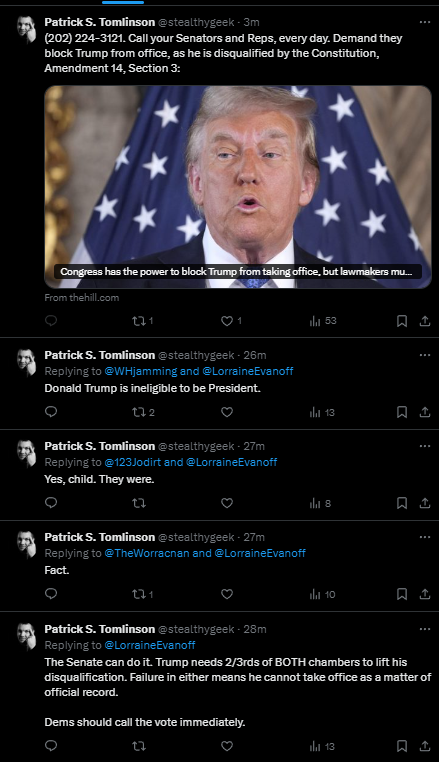Screen dimensions: 439x762
Task: Like the "Fact." tweet
Action: tap(227, 594)
